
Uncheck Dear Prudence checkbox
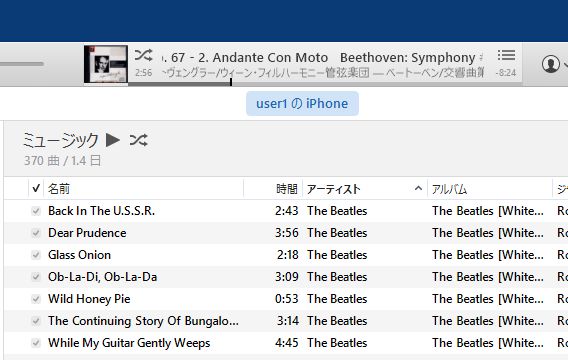tap(36, 233)
